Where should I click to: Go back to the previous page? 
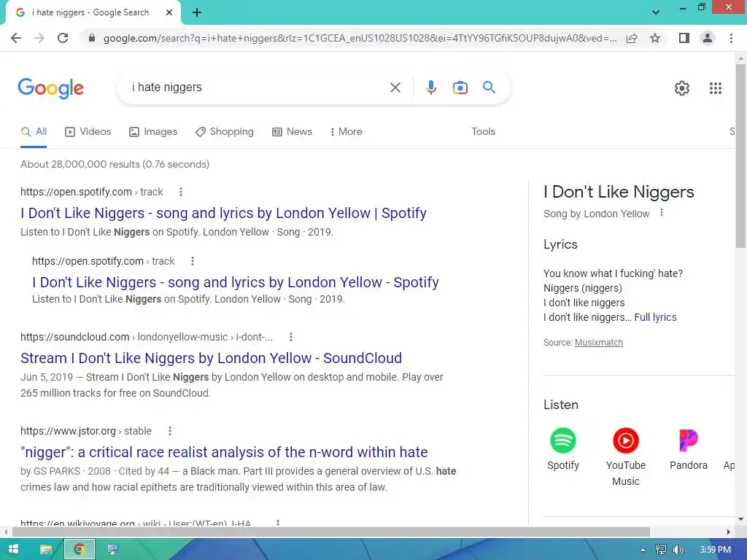coord(16,38)
